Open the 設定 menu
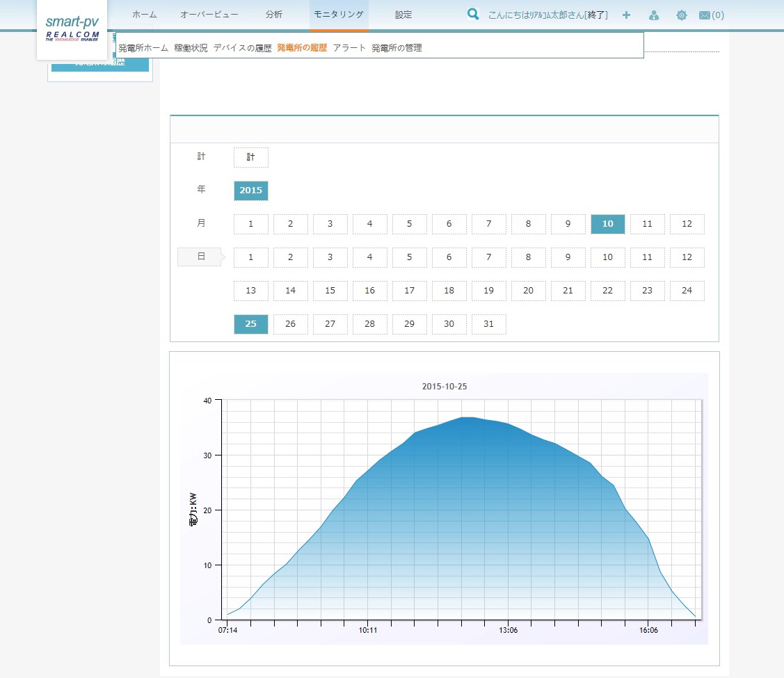This screenshot has width=784, height=678. coord(403,15)
